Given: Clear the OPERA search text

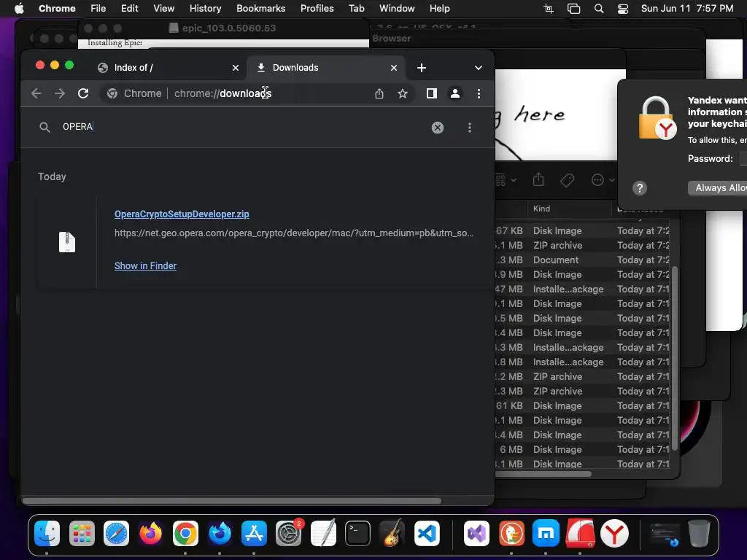Looking at the screenshot, I should (x=438, y=128).
